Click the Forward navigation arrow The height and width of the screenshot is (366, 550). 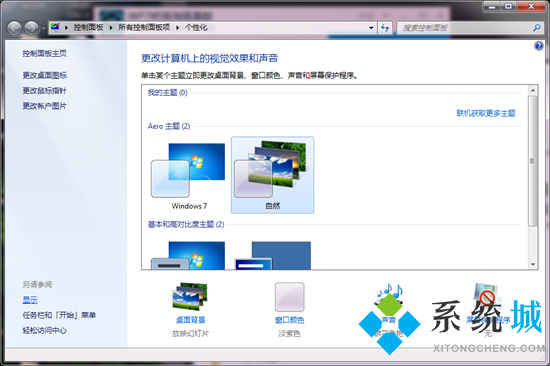tap(32, 28)
